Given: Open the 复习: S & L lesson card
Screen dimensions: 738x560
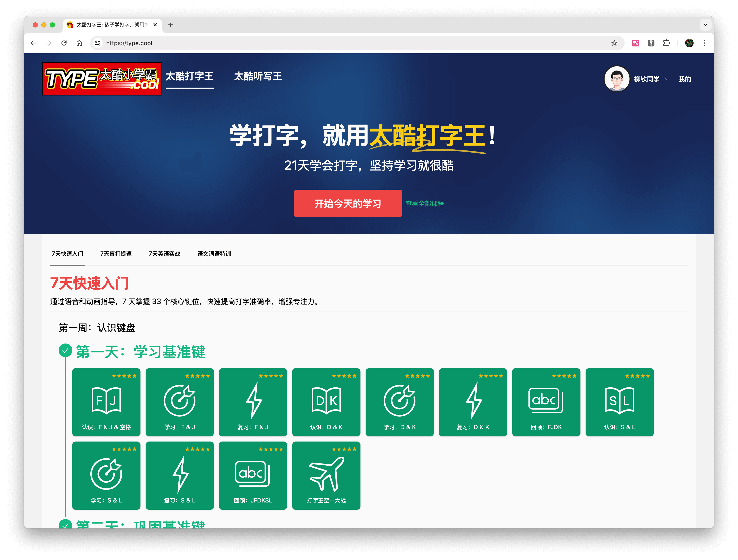Looking at the screenshot, I should coord(179,475).
